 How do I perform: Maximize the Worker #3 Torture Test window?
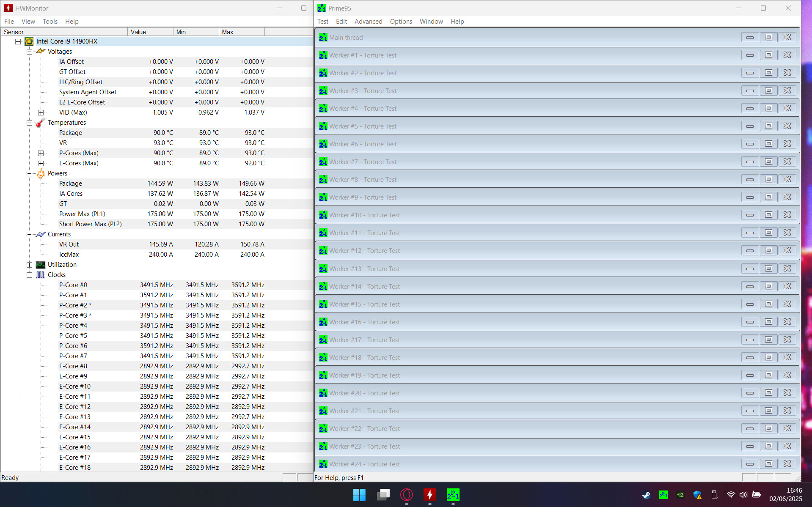(768, 91)
